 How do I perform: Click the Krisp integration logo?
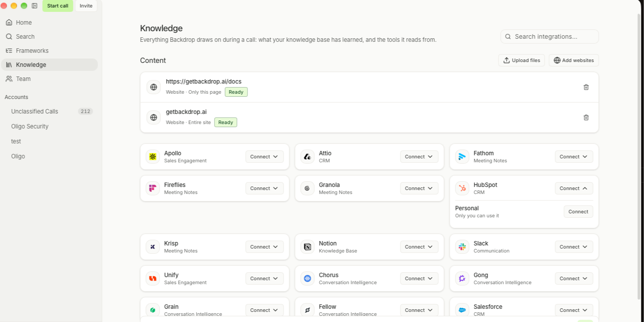coord(153,247)
